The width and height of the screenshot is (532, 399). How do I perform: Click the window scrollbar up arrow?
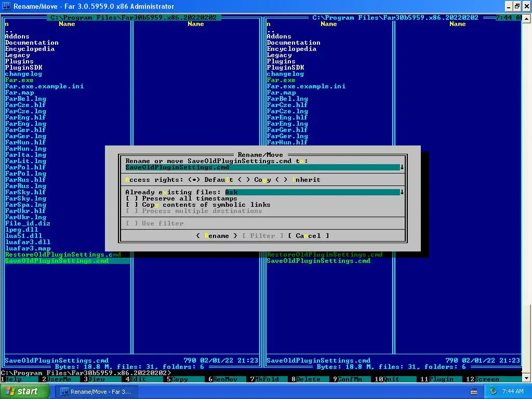pyautogui.click(x=527, y=19)
